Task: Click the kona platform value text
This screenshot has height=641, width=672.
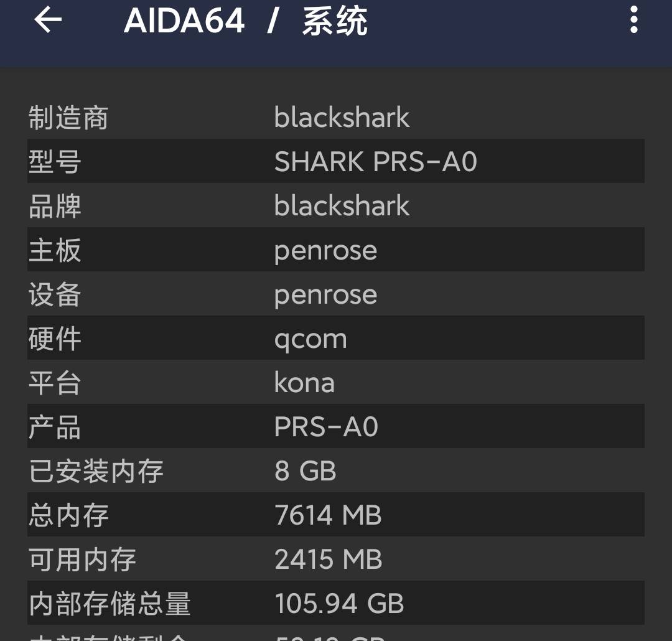Action: 304,381
